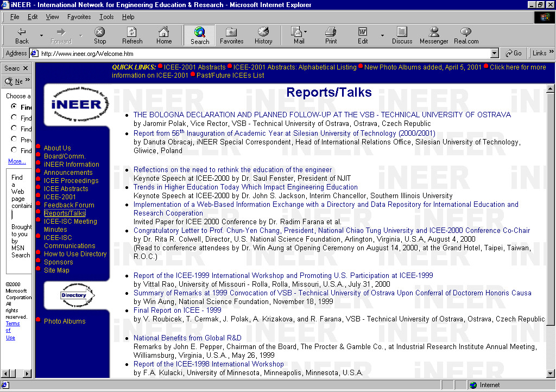This screenshot has width=556, height=392.
Task: Open the 'Photo Albums' sidebar link
Action: (x=65, y=321)
